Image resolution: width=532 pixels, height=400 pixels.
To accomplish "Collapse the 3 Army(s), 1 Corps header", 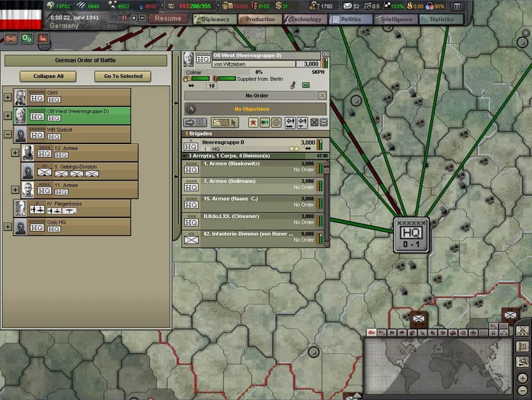I will point(256,156).
